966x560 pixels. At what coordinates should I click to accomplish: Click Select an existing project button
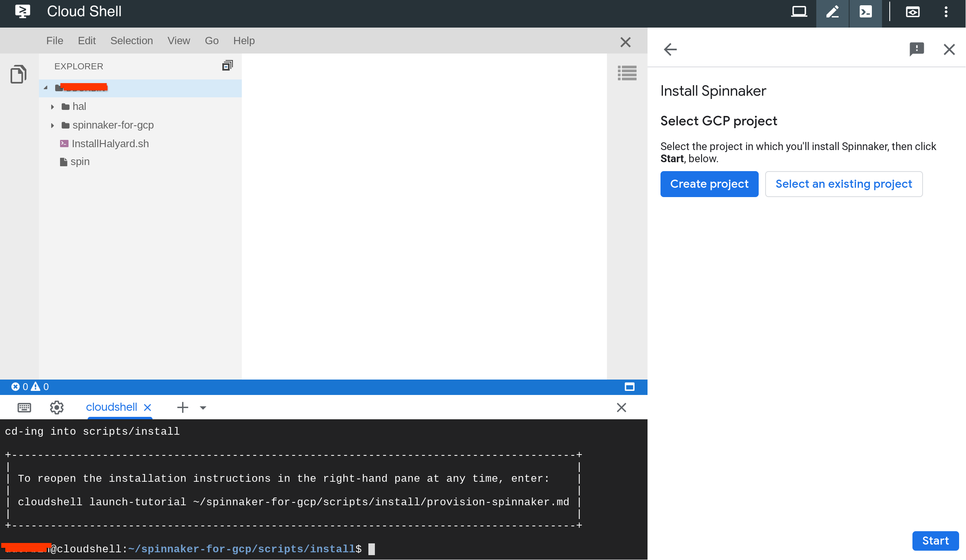[x=843, y=184]
